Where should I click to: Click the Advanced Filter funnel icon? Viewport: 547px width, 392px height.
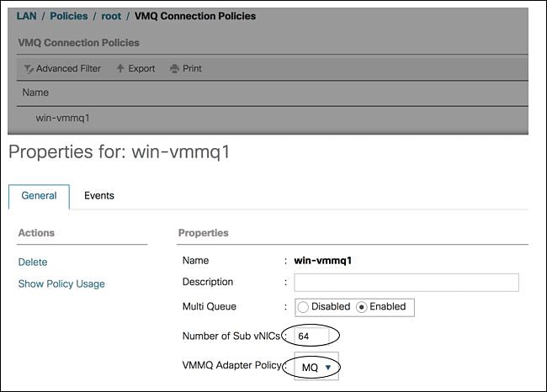(29, 69)
